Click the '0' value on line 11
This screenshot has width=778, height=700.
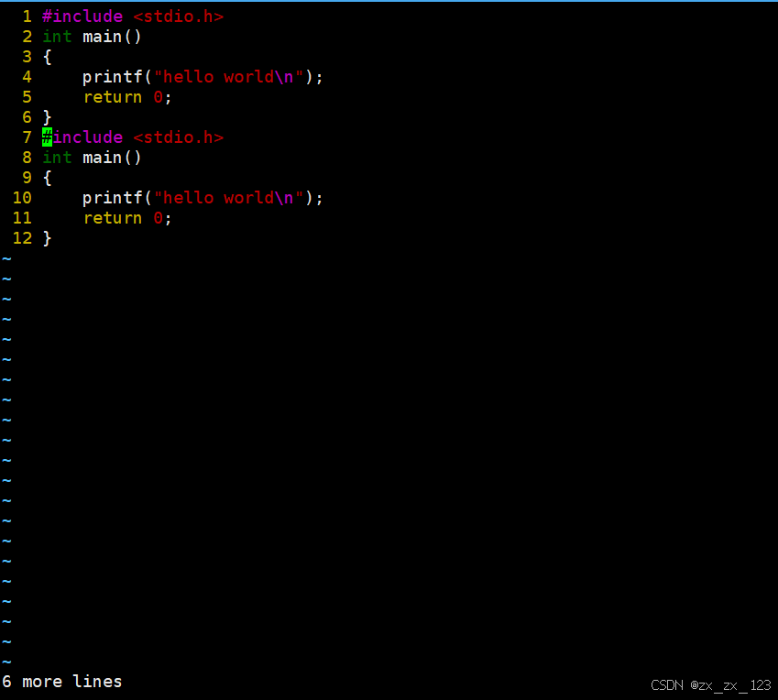click(159, 218)
